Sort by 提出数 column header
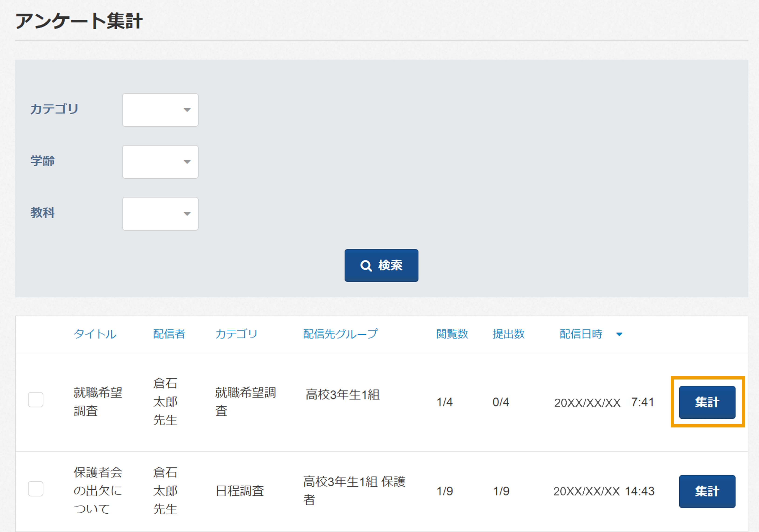The image size is (759, 532). pos(508,334)
